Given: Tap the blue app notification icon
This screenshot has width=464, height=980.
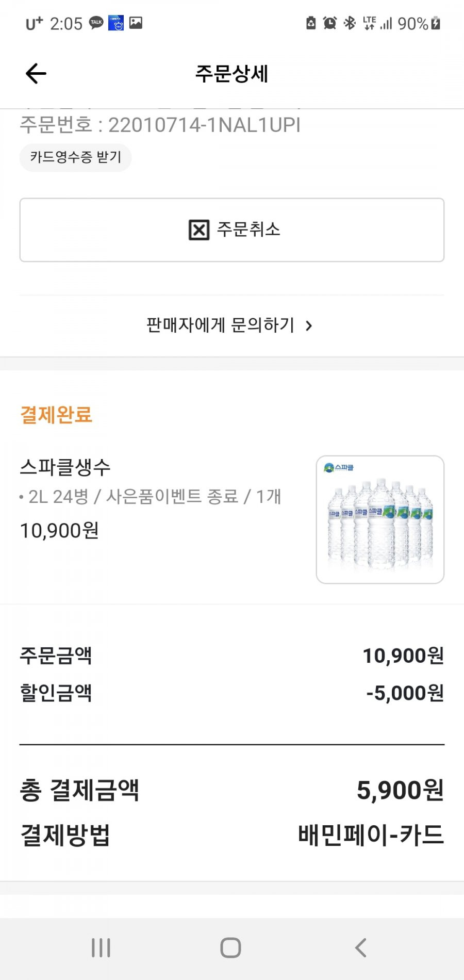Looking at the screenshot, I should click(116, 23).
